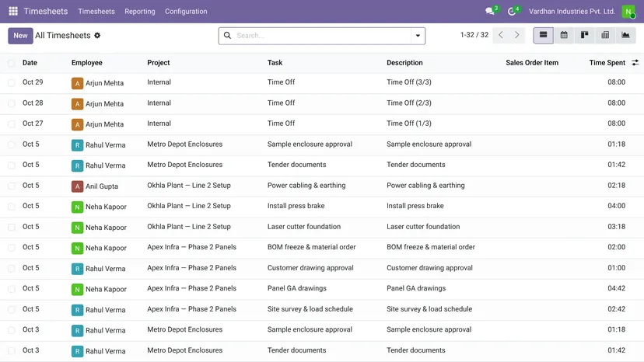
Task: Click the All Timesheets breadcrumb title
Action: (x=62, y=35)
